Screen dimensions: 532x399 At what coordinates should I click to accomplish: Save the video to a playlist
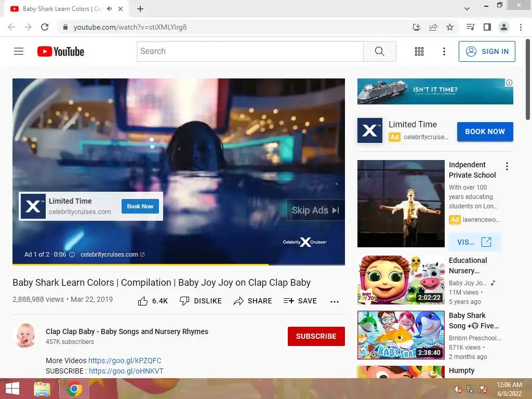300,301
